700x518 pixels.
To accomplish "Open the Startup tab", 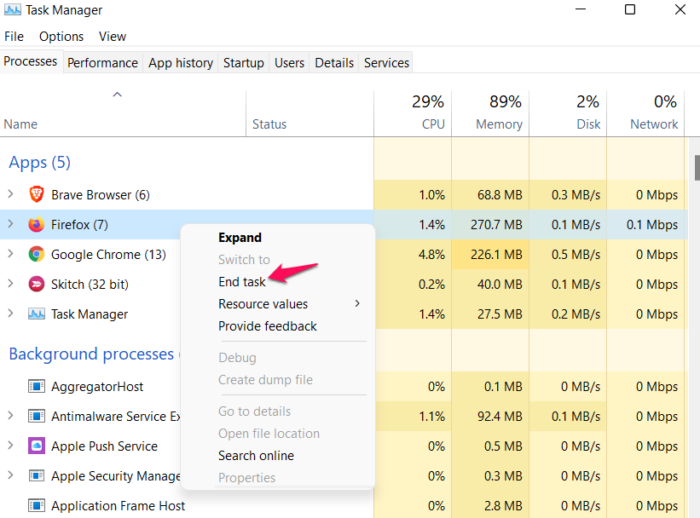I will pos(243,63).
